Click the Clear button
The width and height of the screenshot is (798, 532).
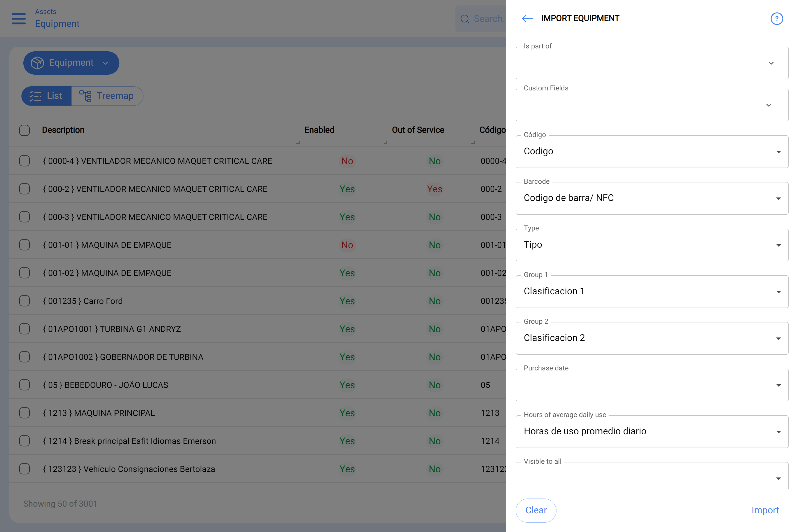tap(536, 510)
